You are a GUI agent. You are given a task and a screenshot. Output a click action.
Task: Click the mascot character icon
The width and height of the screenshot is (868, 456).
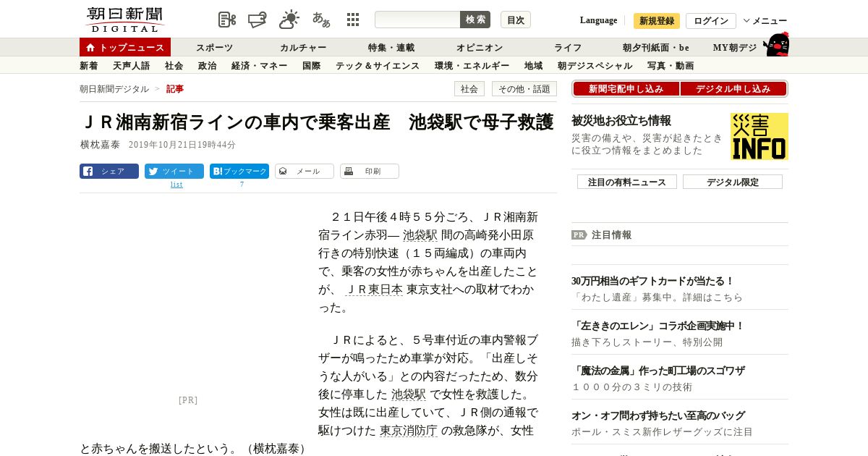coord(776,44)
